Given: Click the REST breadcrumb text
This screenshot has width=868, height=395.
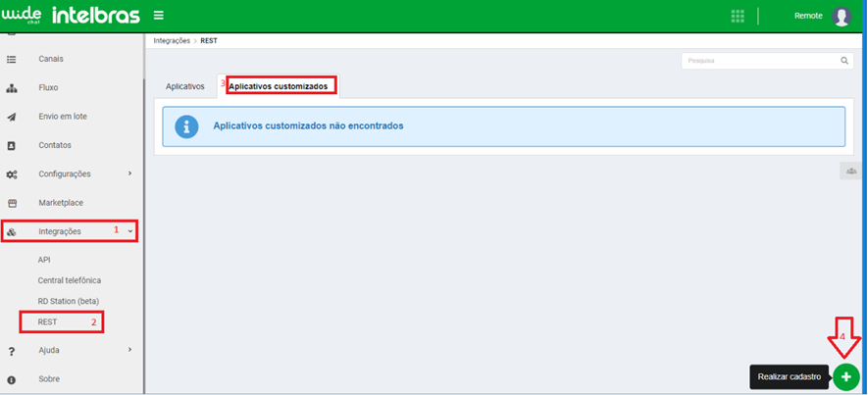Looking at the screenshot, I should click(209, 41).
